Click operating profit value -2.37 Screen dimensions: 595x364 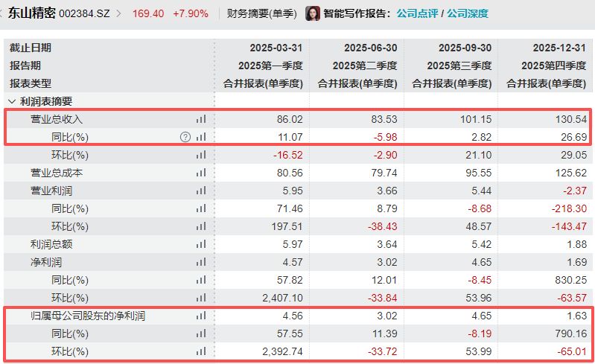tap(574, 191)
